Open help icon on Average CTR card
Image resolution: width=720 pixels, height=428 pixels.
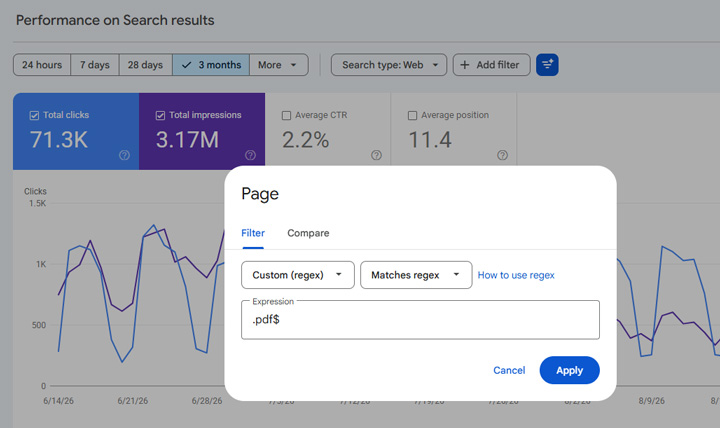[377, 155]
